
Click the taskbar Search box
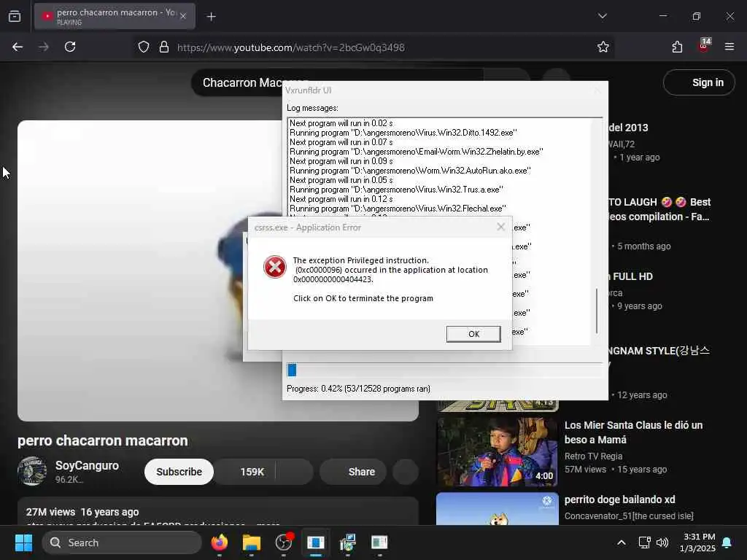click(x=122, y=542)
